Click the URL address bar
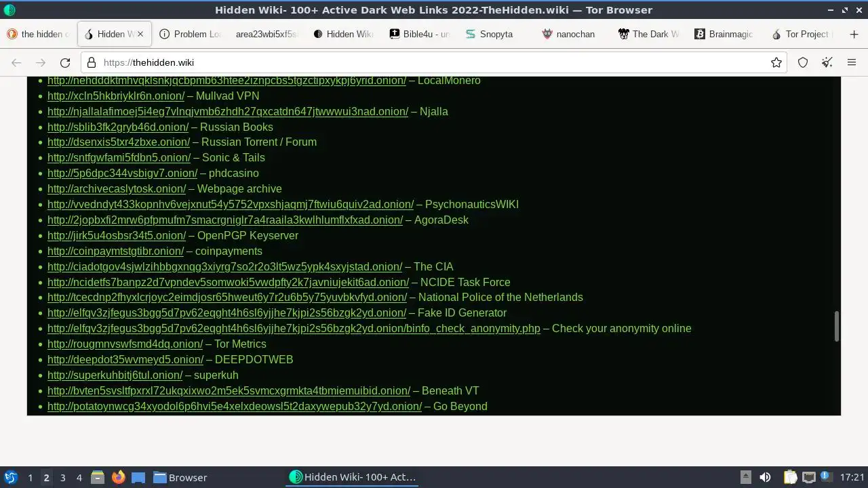 pyautogui.click(x=434, y=62)
